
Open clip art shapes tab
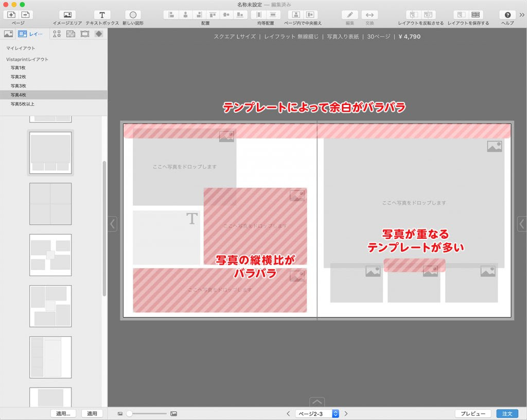click(x=57, y=34)
